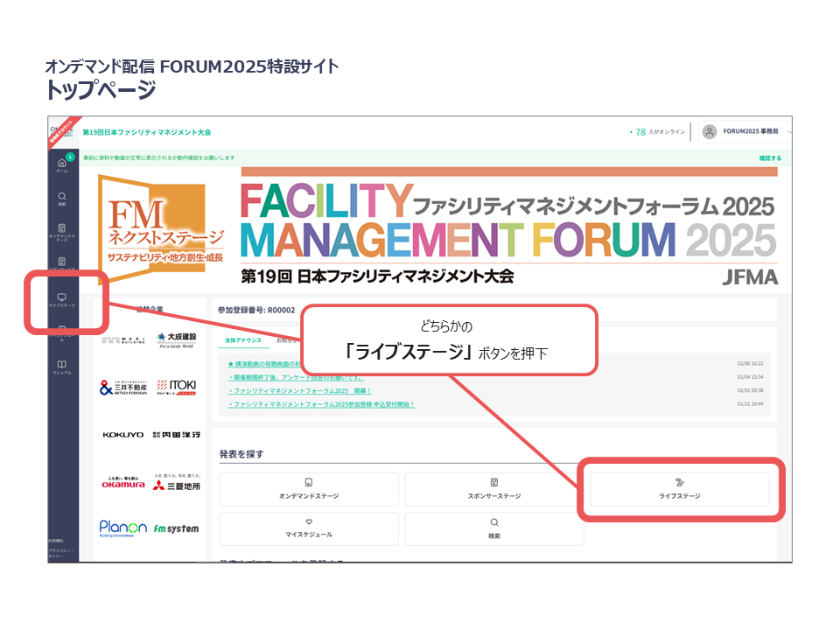Open the 開催期間終了後、アンケート announcement link
Viewport: 840px width, 630px height.
coord(296,377)
